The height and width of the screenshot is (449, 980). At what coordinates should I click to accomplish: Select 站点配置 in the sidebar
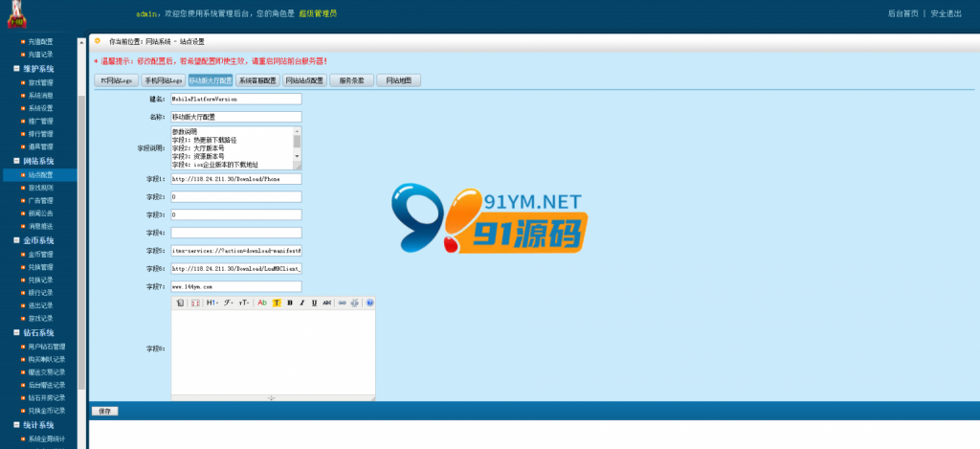pyautogui.click(x=39, y=175)
